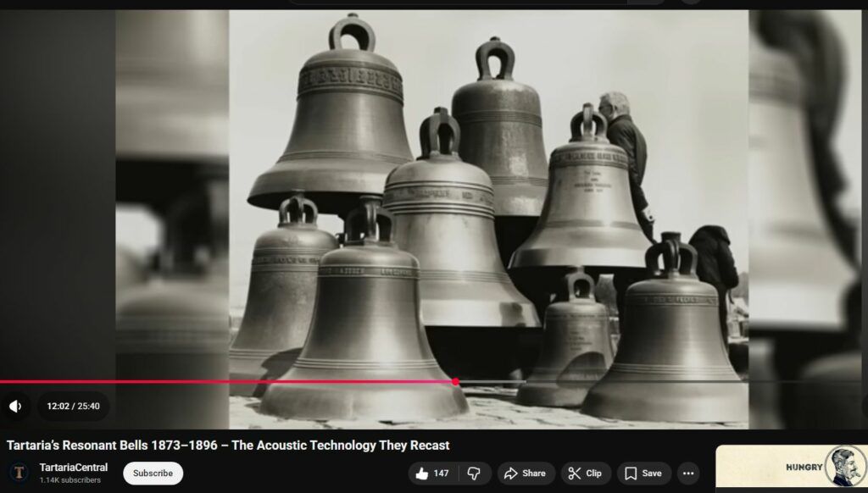The image size is (868, 493).
Task: Jump to the gray buffered section of timeline
Action: [x=492, y=382]
